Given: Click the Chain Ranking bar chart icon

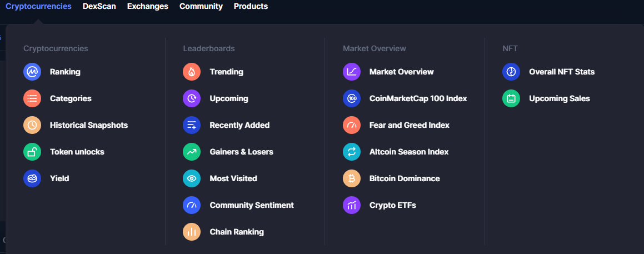Looking at the screenshot, I should (x=191, y=232).
